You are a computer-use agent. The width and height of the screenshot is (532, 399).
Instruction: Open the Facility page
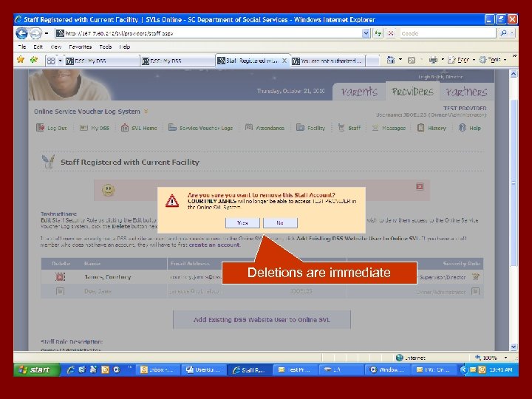(311, 128)
